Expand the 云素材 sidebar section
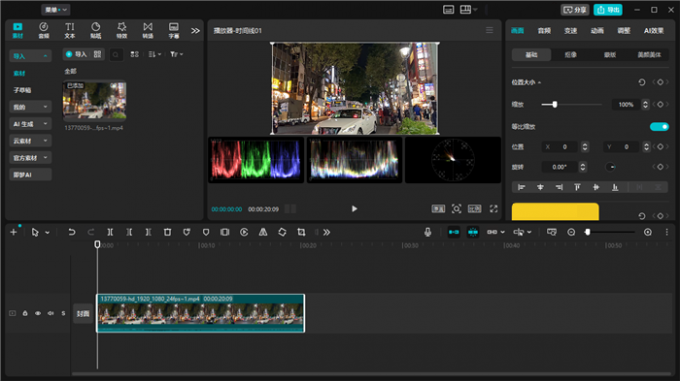This screenshot has height=381, width=680. tap(30, 140)
